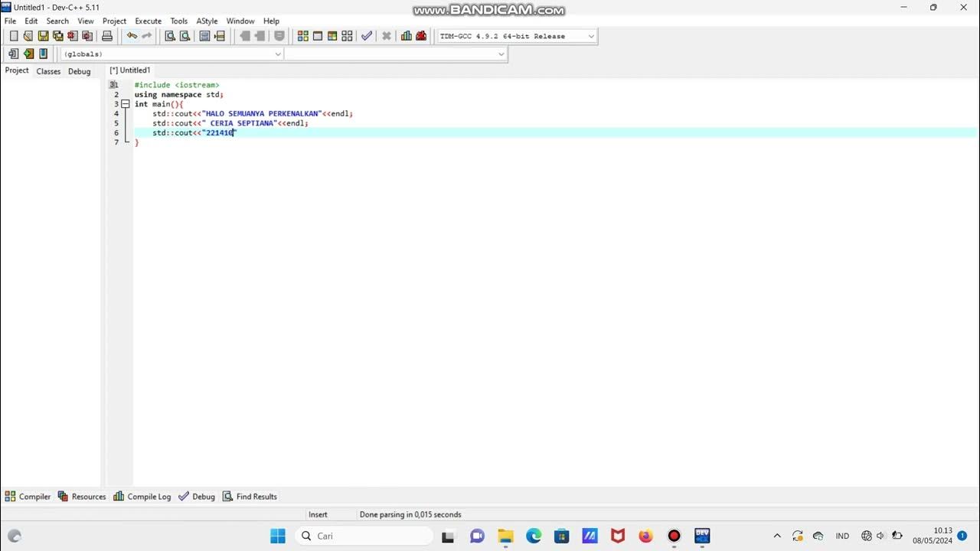Select the [*] Untitled1 editor tab

[130, 70]
